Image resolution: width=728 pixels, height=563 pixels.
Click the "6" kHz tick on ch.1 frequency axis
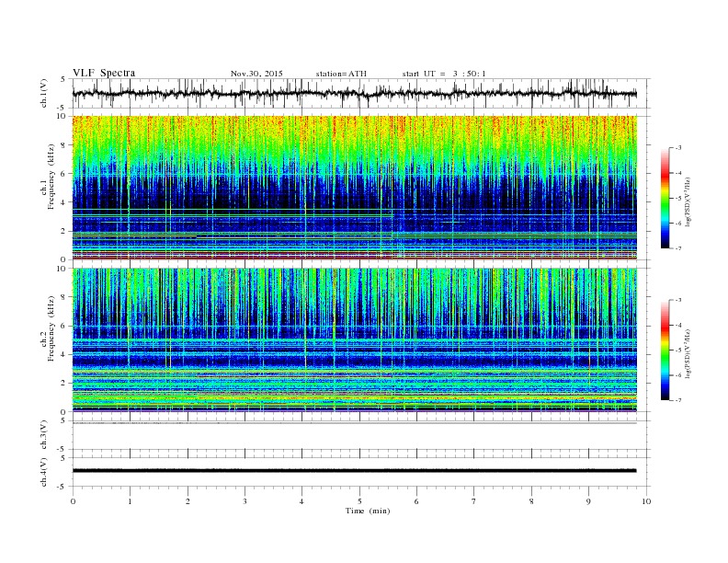pyautogui.click(x=64, y=174)
